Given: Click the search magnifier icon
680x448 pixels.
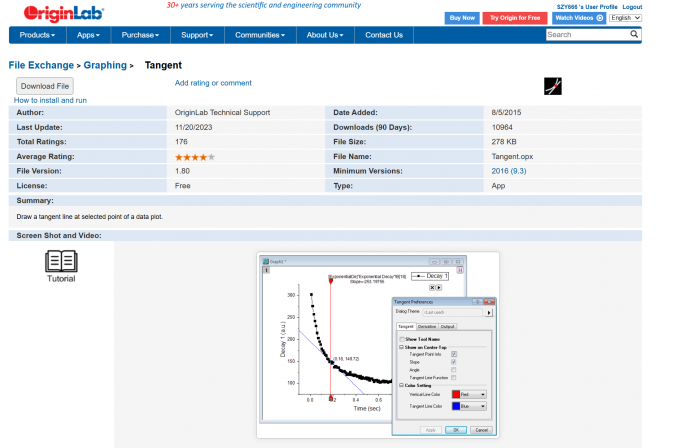Looking at the screenshot, I should [x=634, y=34].
